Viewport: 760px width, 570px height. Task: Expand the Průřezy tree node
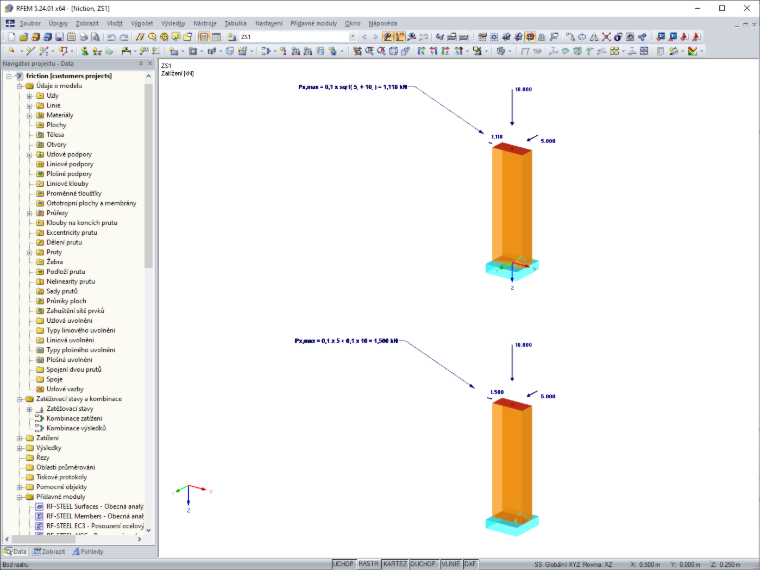tap(29, 213)
